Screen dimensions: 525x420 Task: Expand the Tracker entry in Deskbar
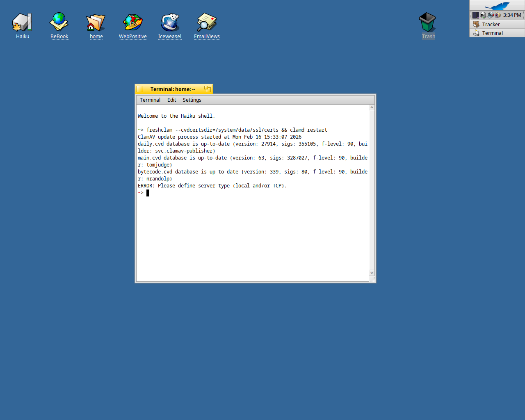(491, 25)
